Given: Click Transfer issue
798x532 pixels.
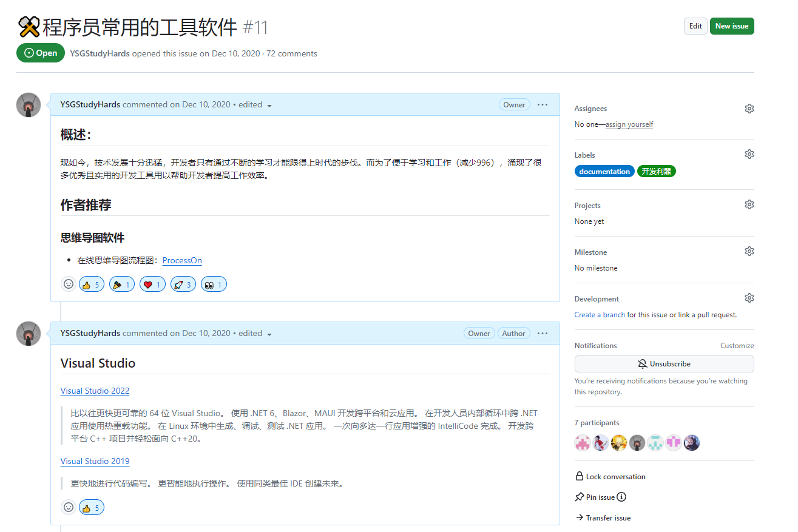Looking at the screenshot, I should 603,518.
